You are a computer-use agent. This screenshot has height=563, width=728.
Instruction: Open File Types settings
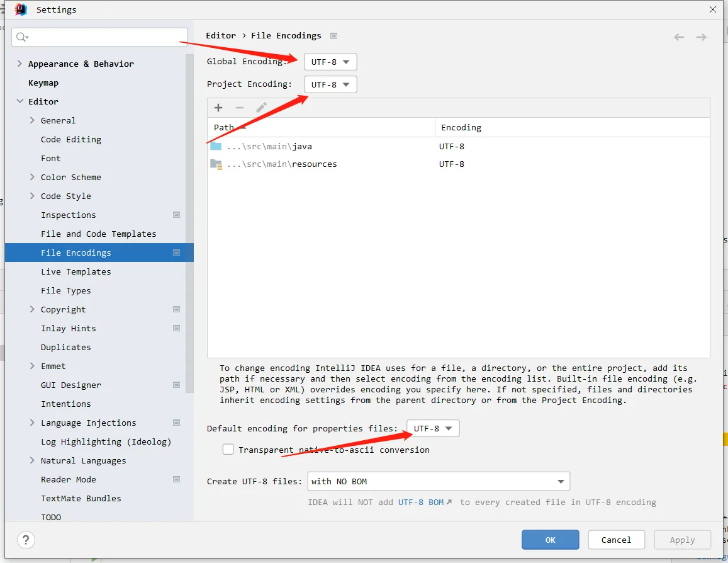point(66,291)
